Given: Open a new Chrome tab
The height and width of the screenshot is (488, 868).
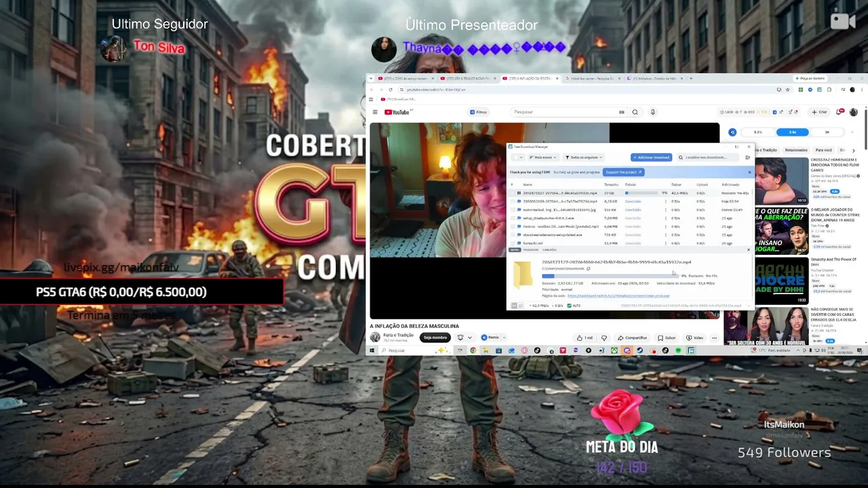Looking at the screenshot, I should pos(691,79).
